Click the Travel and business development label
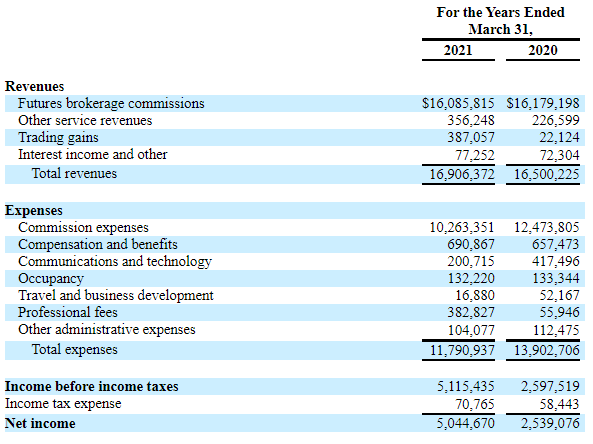Viewport: 593px width, 444px height. [x=116, y=295]
